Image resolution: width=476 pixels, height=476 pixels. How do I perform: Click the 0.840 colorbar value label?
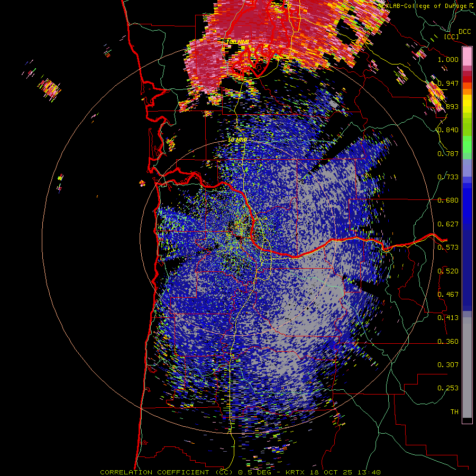click(448, 130)
